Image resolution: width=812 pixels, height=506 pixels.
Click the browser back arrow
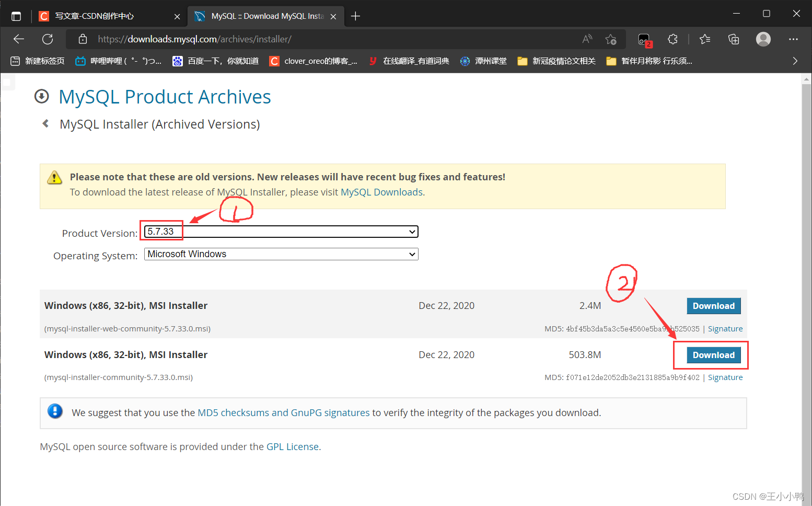[19, 39]
